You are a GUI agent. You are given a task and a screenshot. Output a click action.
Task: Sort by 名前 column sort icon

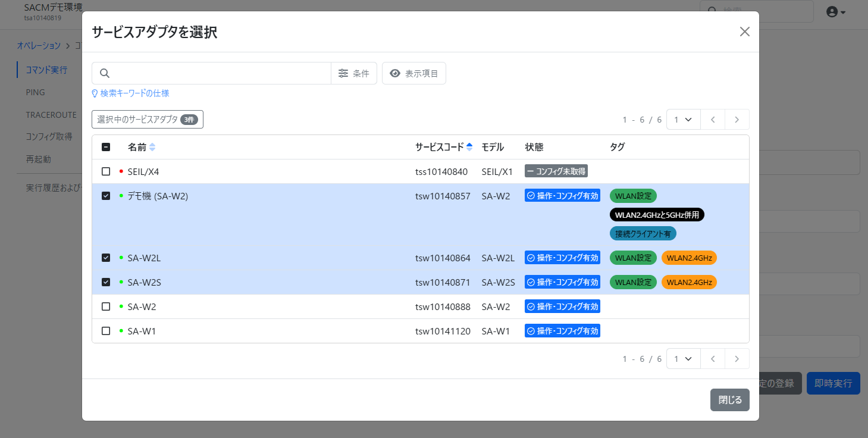pyautogui.click(x=152, y=148)
